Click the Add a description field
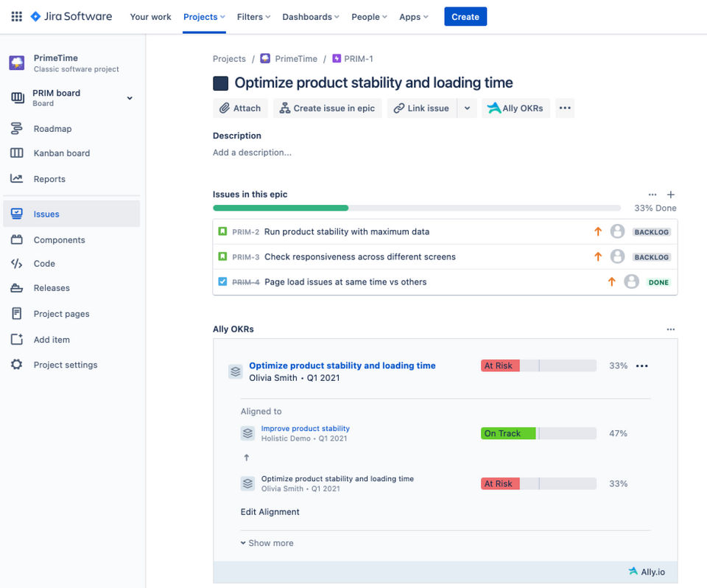The height and width of the screenshot is (588, 707). pos(252,153)
